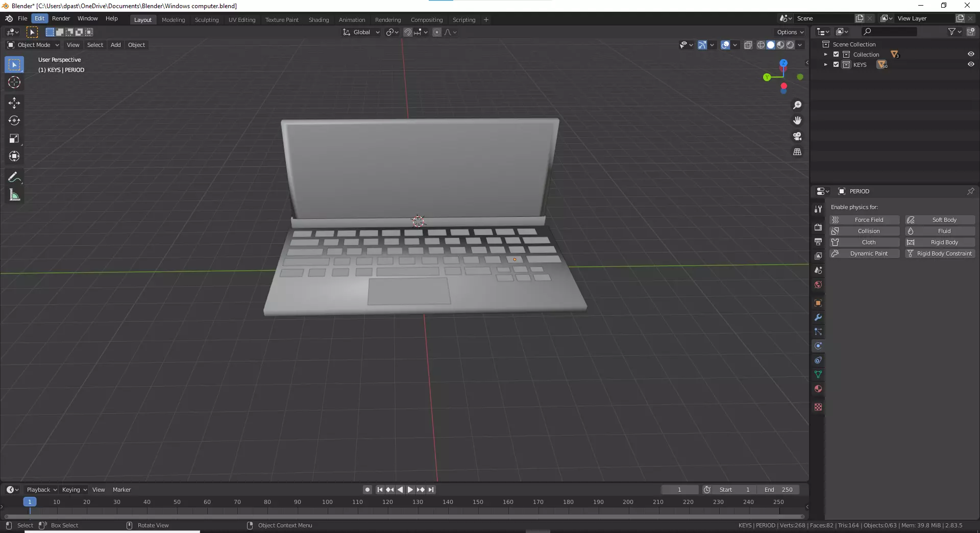Select the Measure tool
The width and height of the screenshot is (980, 533).
(x=14, y=195)
